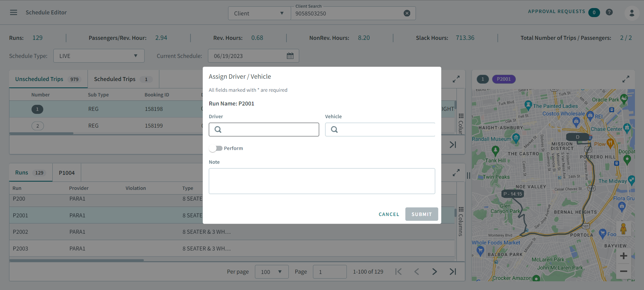Zoom out on the map
The image size is (644, 290).
(x=624, y=271)
